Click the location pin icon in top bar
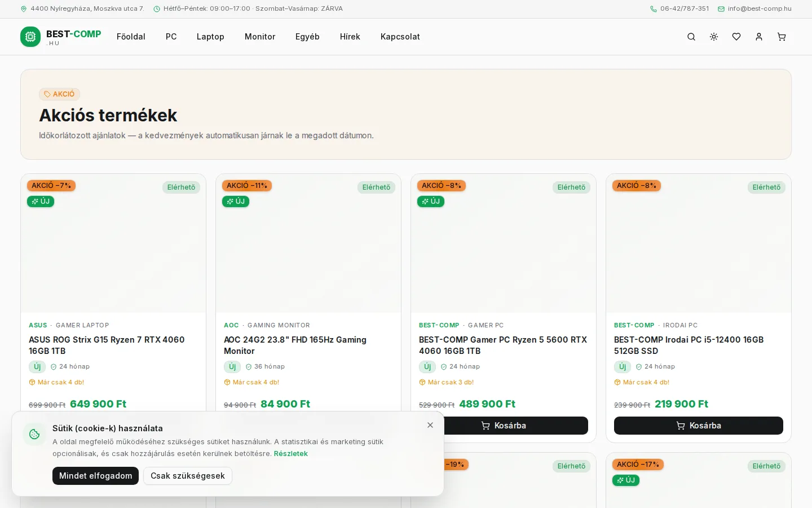Image resolution: width=812 pixels, height=508 pixels. (x=24, y=9)
